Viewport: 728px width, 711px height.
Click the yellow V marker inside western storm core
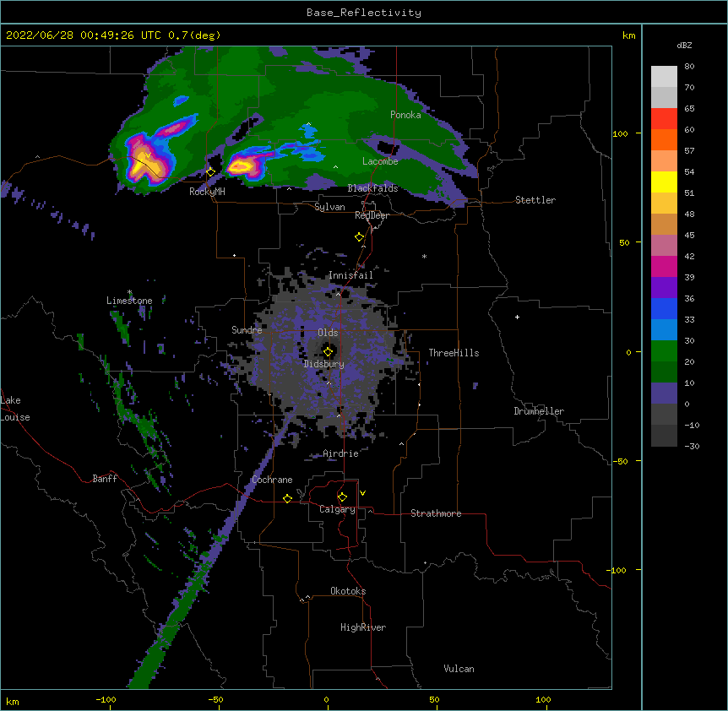pyautogui.click(x=148, y=155)
